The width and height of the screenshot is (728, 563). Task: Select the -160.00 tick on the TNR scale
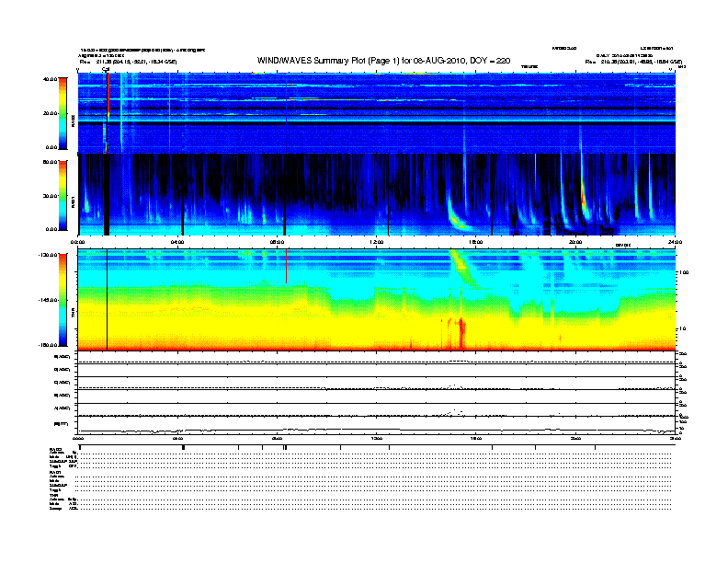click(48, 345)
